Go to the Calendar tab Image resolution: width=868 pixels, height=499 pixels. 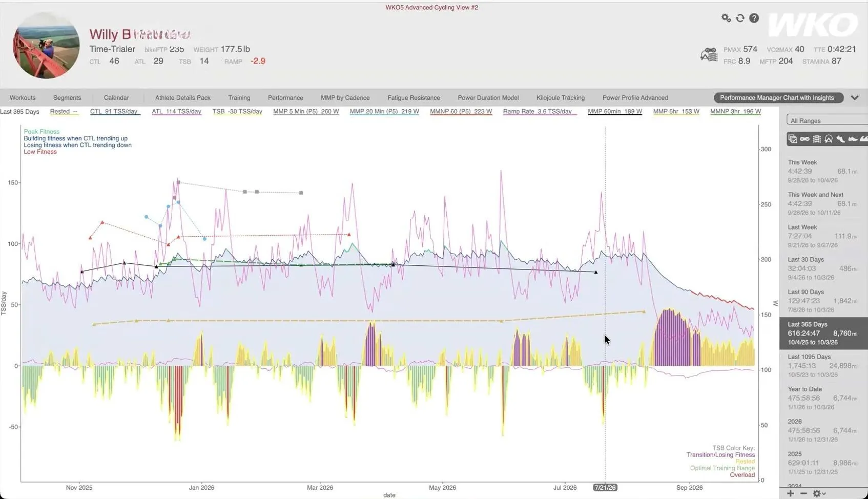point(116,98)
